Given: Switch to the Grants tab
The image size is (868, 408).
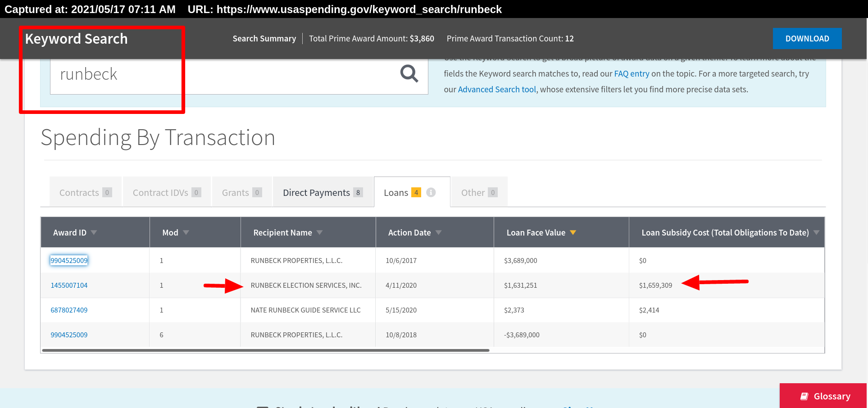Looking at the screenshot, I should [x=242, y=192].
